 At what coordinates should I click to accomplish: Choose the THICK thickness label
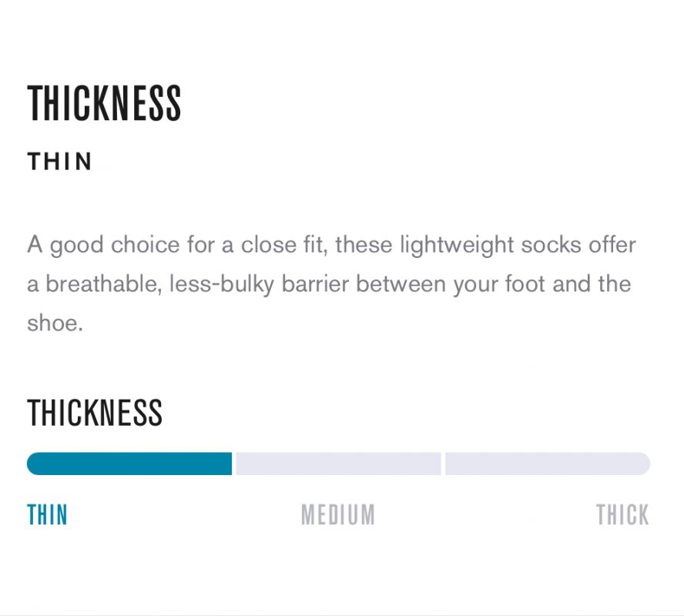coord(622,514)
